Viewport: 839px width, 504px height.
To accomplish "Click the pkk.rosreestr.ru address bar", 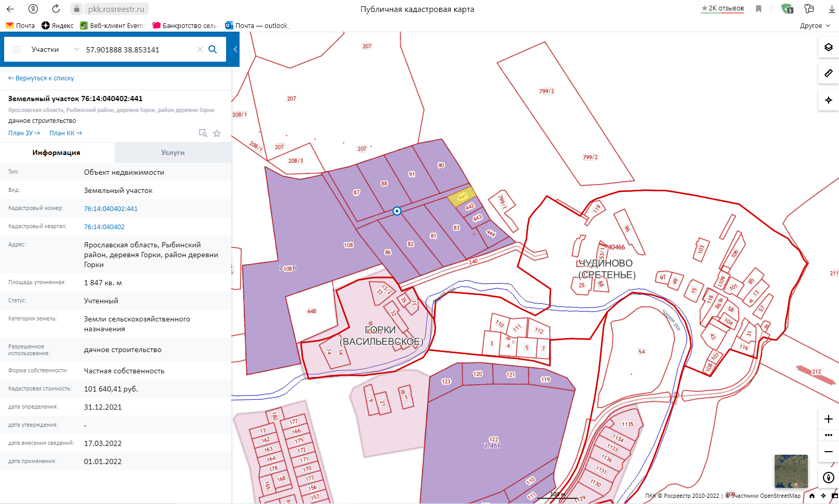I will tap(116, 9).
